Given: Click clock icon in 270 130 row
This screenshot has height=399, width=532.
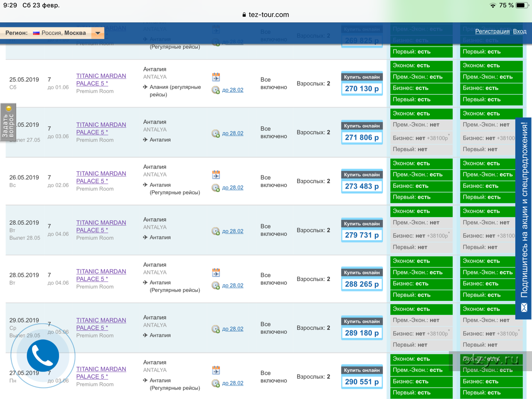Looking at the screenshot, I should pos(216,90).
